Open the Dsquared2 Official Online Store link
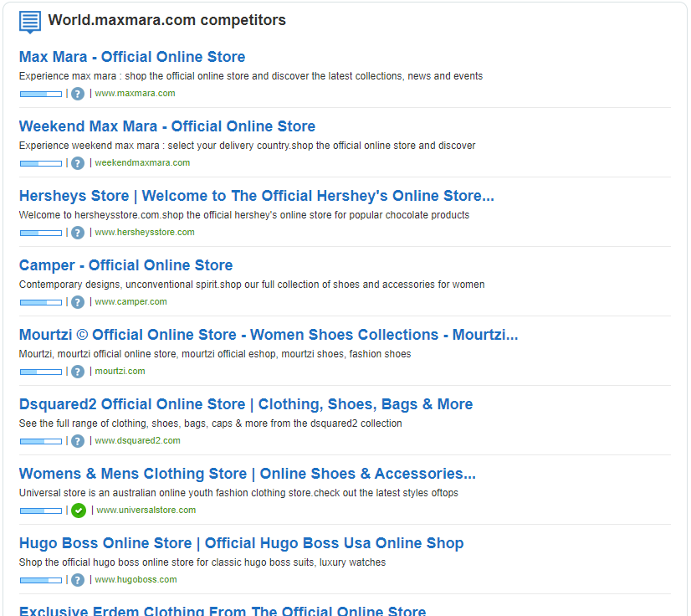The image size is (691, 616). 246,404
